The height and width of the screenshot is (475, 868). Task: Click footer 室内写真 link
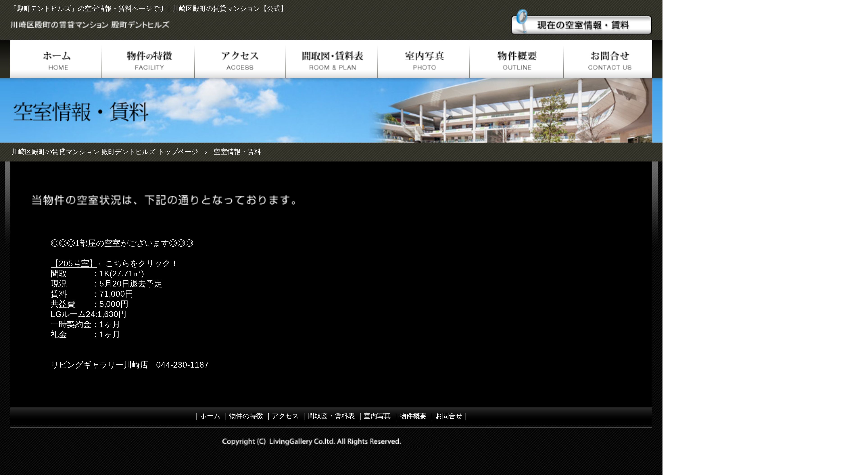click(x=377, y=416)
